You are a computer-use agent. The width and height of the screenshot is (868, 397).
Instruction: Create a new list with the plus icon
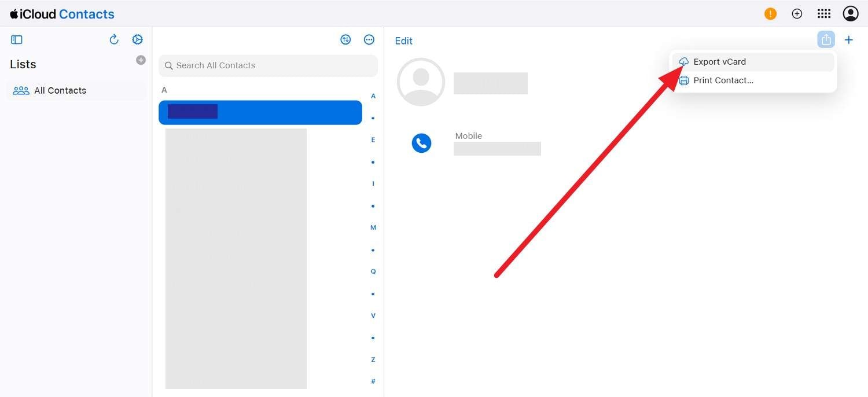(141, 60)
